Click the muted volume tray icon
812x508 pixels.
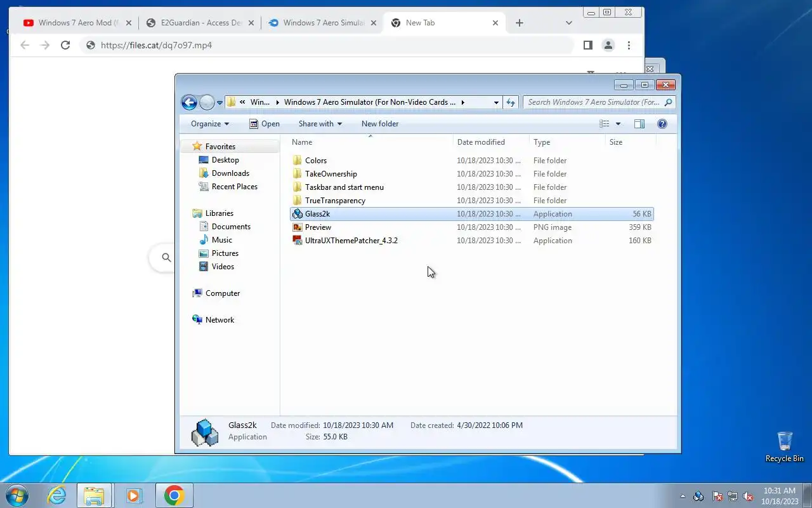point(749,497)
